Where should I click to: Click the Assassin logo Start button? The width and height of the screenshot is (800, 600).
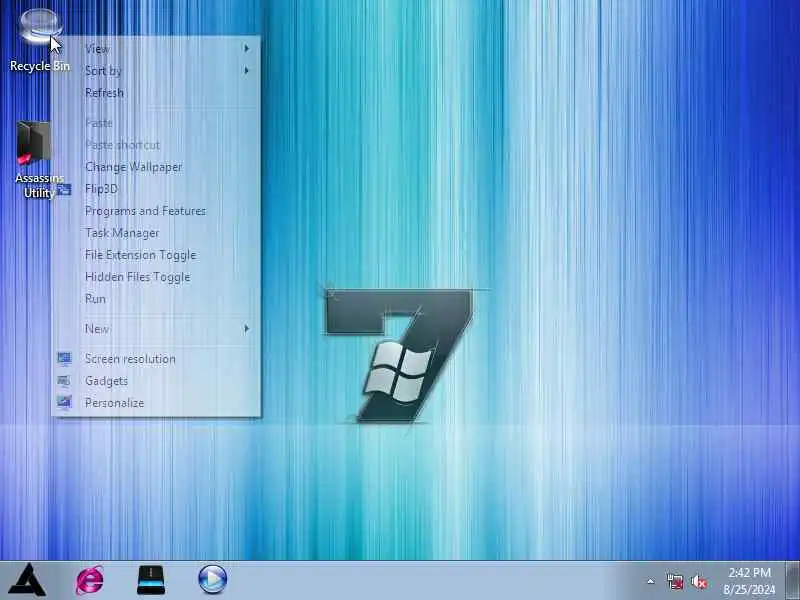28,580
